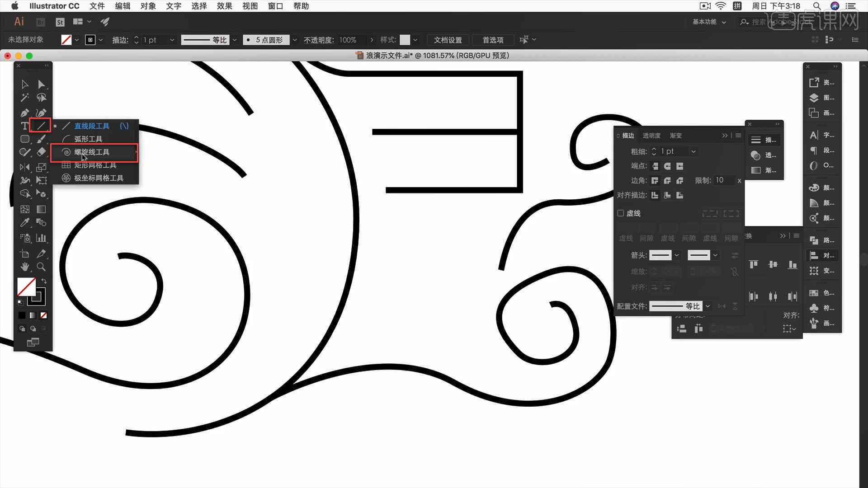This screenshot has width=868, height=488.
Task: Select the Magic Wand tool
Action: (25, 98)
